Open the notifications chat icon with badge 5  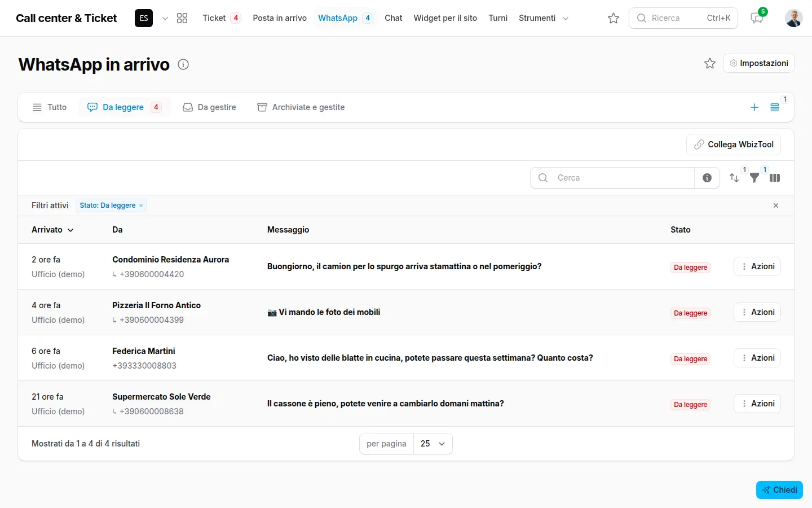(757, 18)
